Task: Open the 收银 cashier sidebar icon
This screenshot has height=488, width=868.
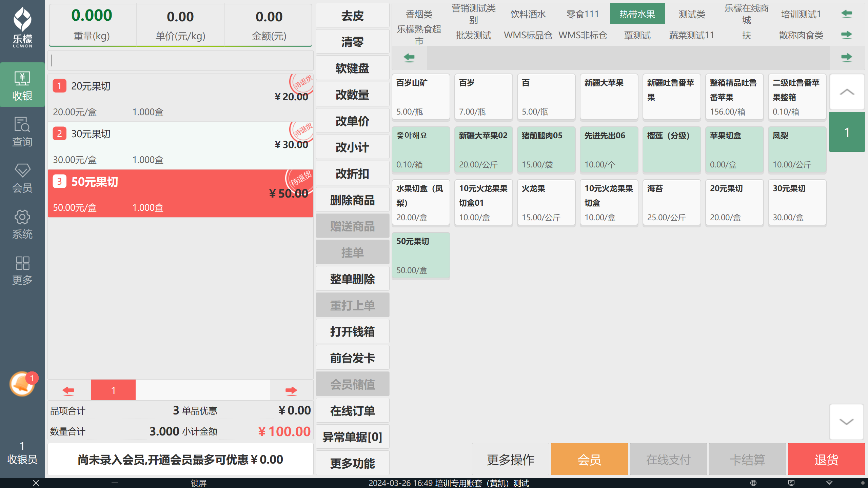Action: point(22,85)
